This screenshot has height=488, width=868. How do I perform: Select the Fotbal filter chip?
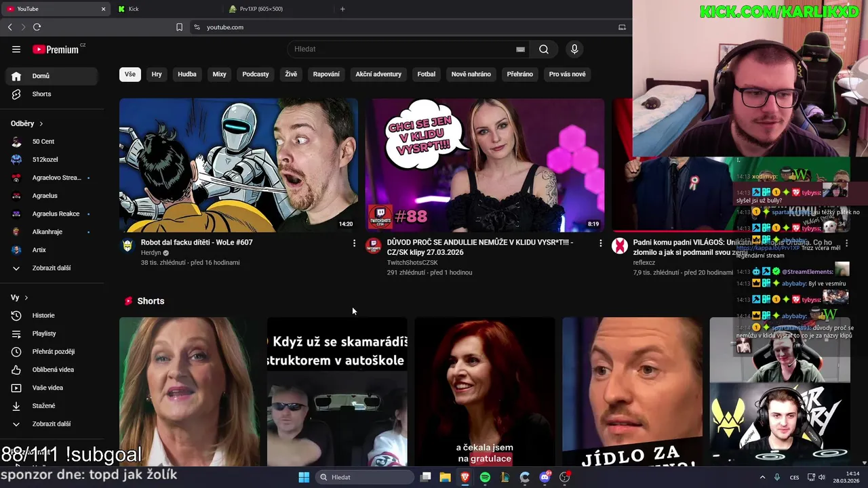click(x=427, y=74)
